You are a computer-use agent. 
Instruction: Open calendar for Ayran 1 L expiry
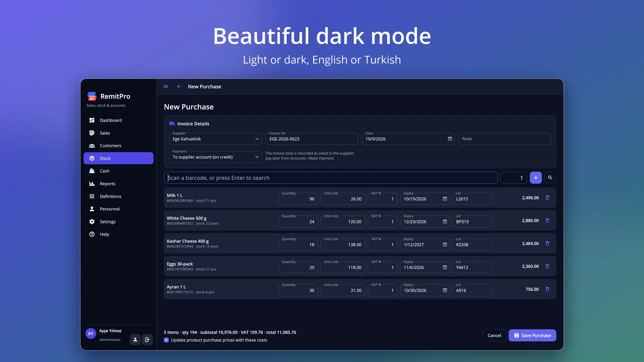coord(445,290)
